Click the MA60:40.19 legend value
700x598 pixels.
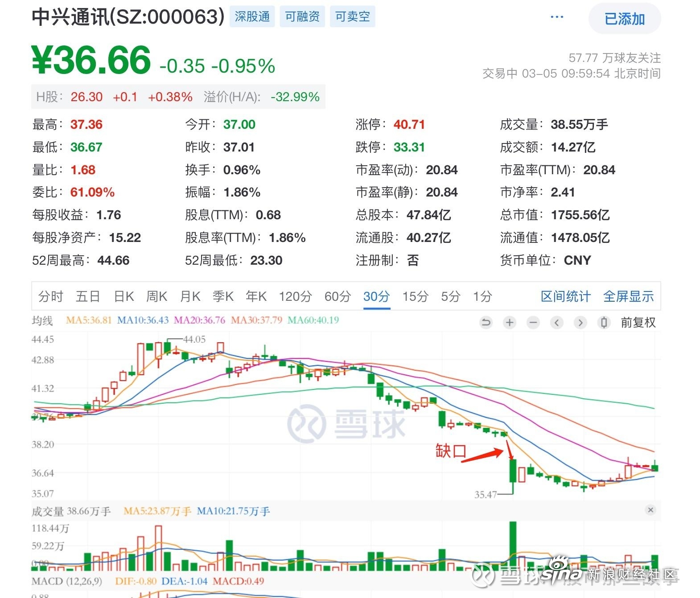tap(313, 320)
